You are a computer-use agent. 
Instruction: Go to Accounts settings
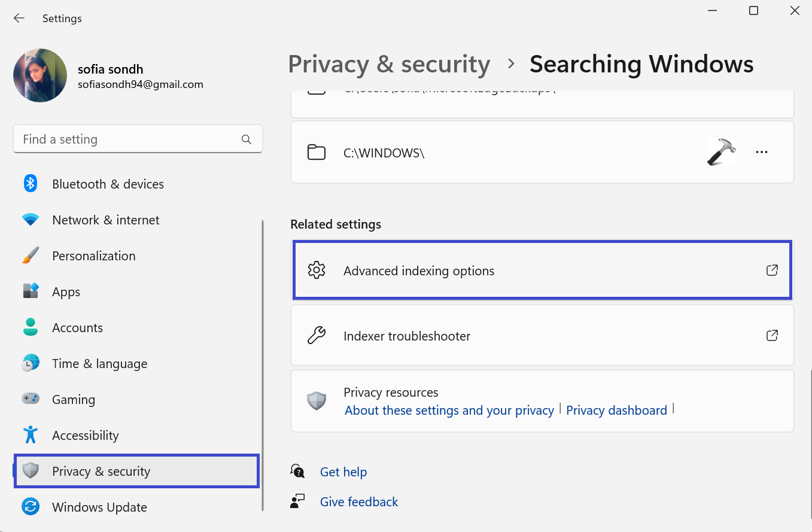pyautogui.click(x=77, y=328)
